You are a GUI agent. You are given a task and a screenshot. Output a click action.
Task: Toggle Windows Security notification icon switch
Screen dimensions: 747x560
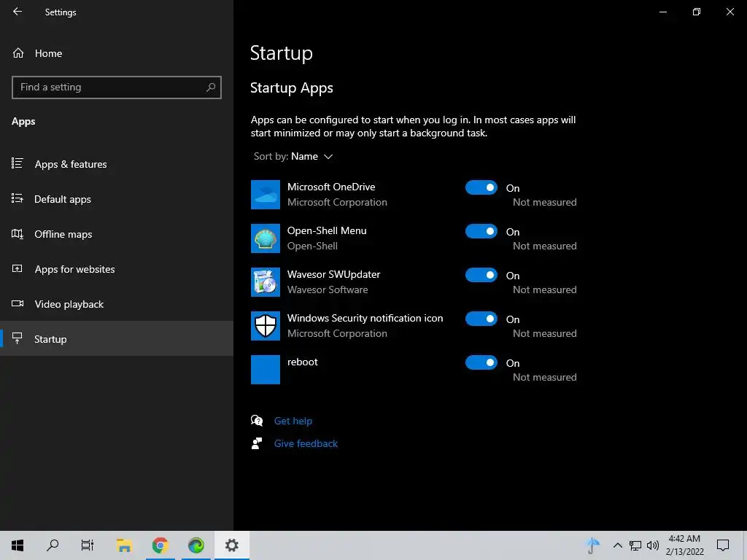point(481,319)
